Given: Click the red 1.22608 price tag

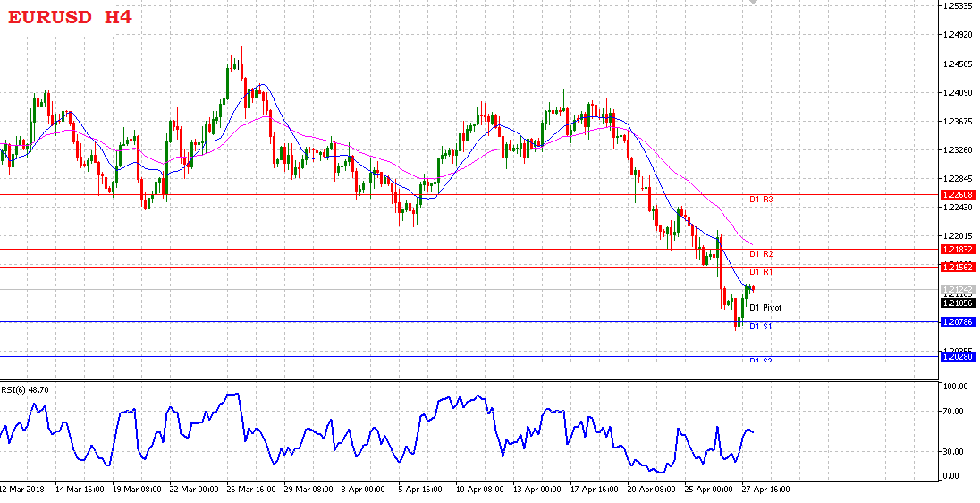Looking at the screenshot, I should click(958, 194).
